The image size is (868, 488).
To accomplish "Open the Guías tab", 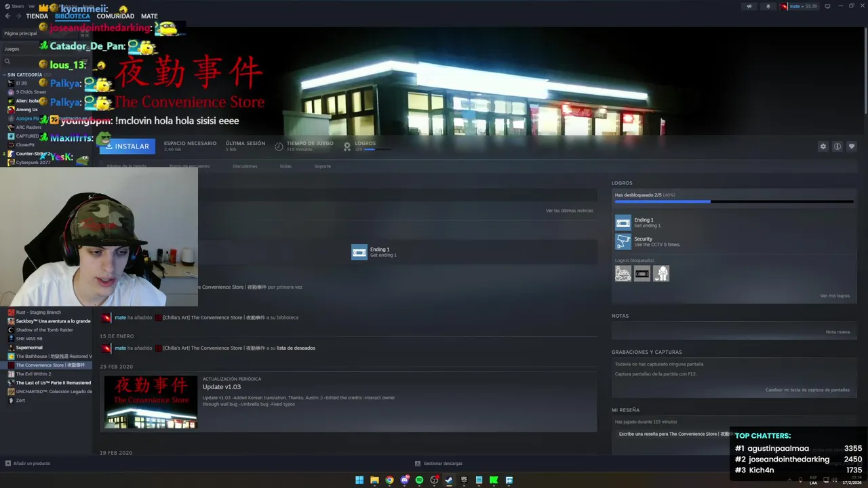I will (x=285, y=166).
